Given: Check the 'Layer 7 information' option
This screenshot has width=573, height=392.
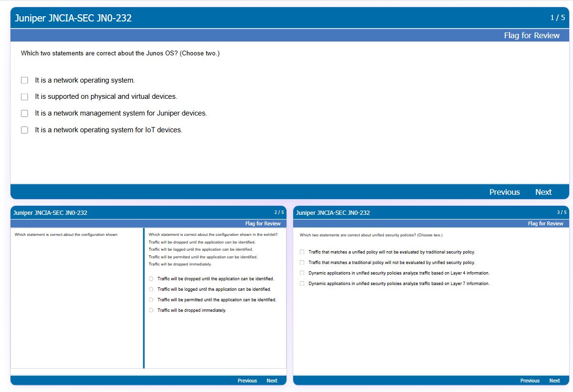Looking at the screenshot, I should pos(302,284).
